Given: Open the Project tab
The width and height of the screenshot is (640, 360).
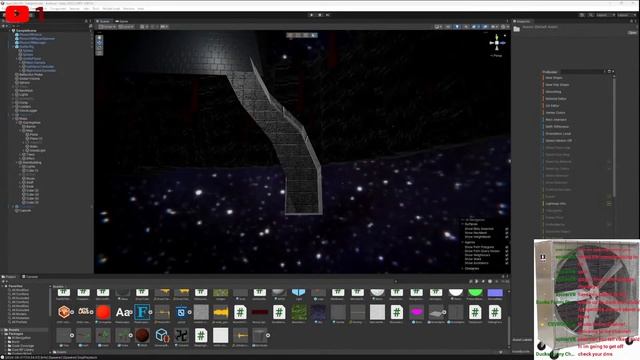Looking at the screenshot, I should [10, 277].
